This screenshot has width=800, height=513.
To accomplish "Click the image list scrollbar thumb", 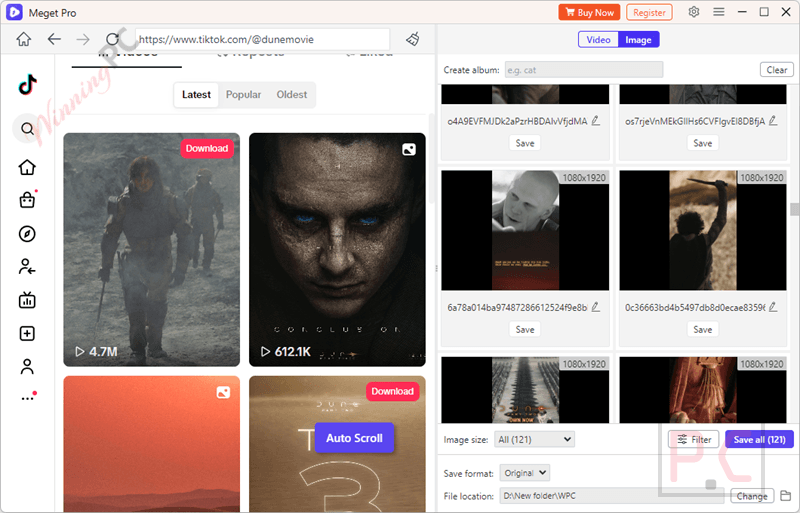I will 794,209.
